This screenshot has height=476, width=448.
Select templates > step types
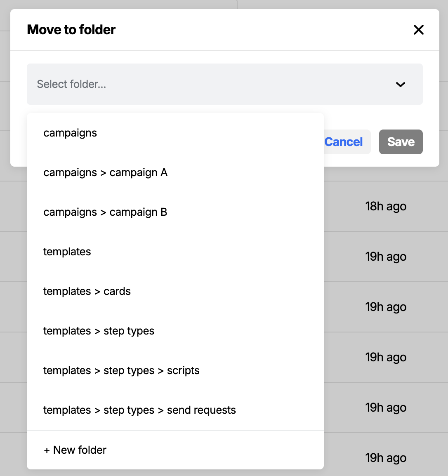click(x=99, y=331)
